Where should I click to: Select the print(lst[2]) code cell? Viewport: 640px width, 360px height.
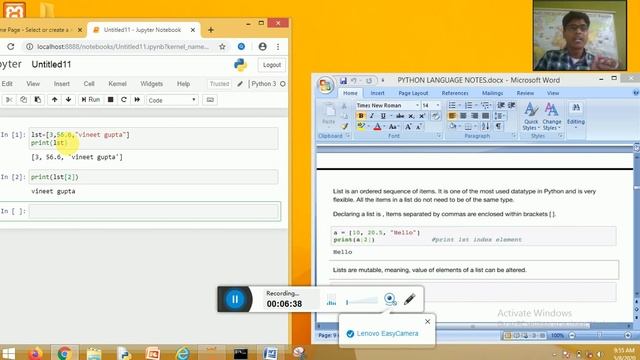pos(154,177)
